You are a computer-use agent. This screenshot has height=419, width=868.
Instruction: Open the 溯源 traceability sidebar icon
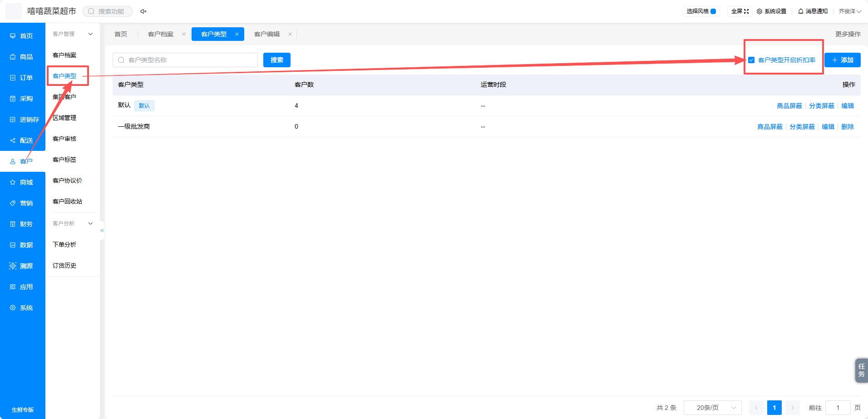click(13, 266)
